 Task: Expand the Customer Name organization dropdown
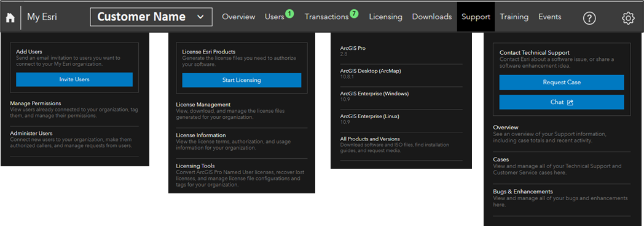click(151, 17)
